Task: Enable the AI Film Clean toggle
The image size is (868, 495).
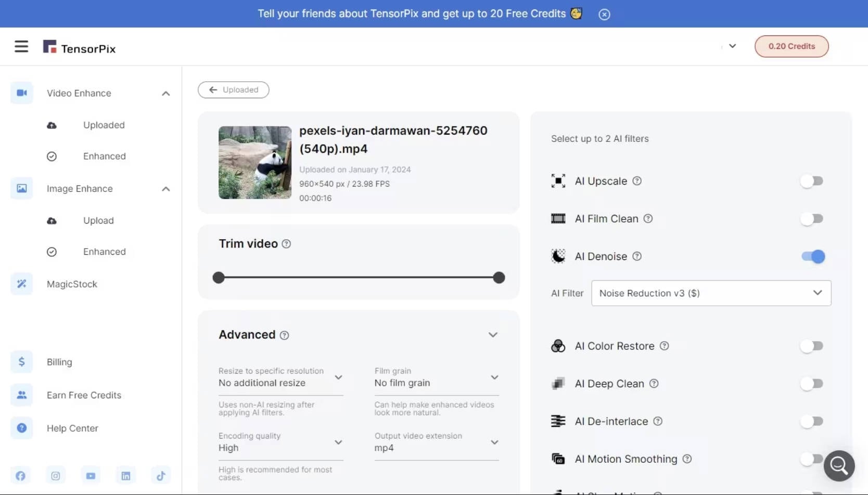Action: point(812,219)
